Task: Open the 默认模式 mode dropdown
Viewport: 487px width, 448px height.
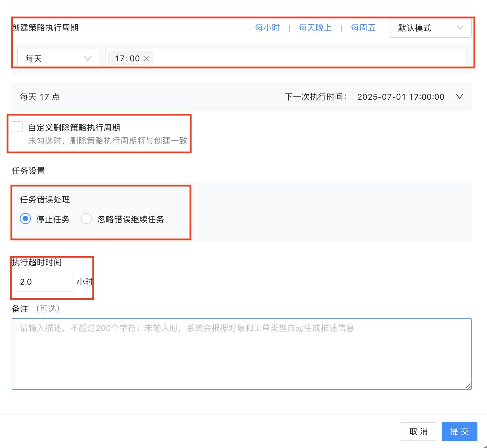Action: click(x=430, y=28)
